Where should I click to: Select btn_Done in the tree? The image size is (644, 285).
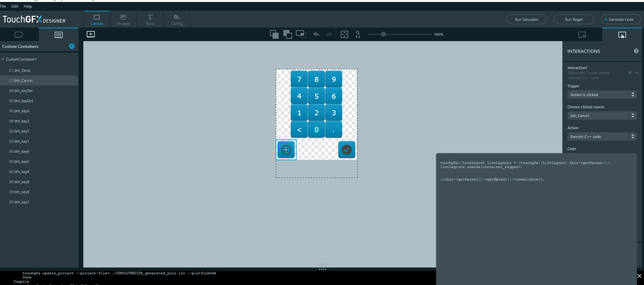tap(39, 71)
